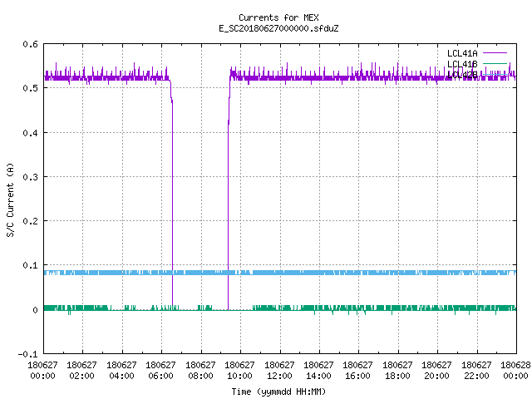Click the 180627 00:00 x-axis tick label
This screenshot has height=399, width=532.
[42, 371]
